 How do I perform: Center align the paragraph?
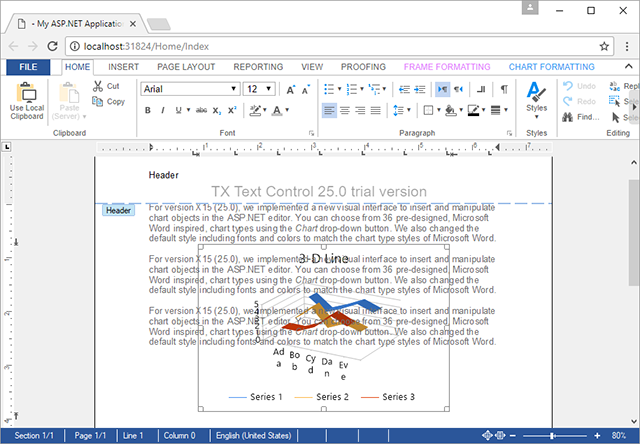345,110
